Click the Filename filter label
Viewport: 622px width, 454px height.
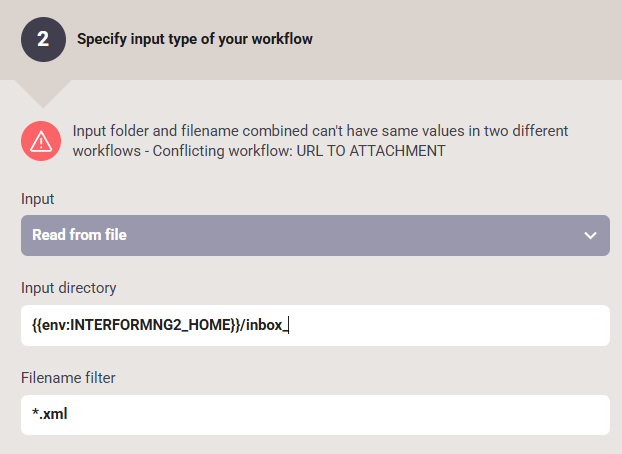point(68,378)
